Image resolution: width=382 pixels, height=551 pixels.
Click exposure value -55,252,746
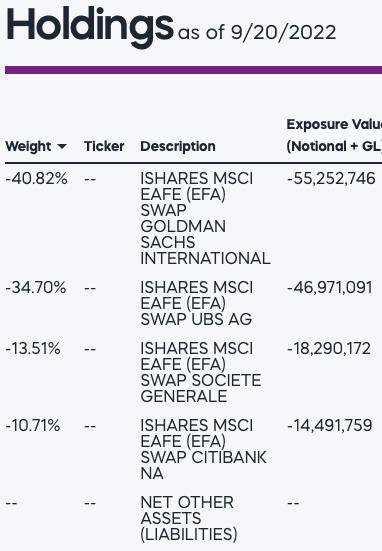click(x=331, y=179)
